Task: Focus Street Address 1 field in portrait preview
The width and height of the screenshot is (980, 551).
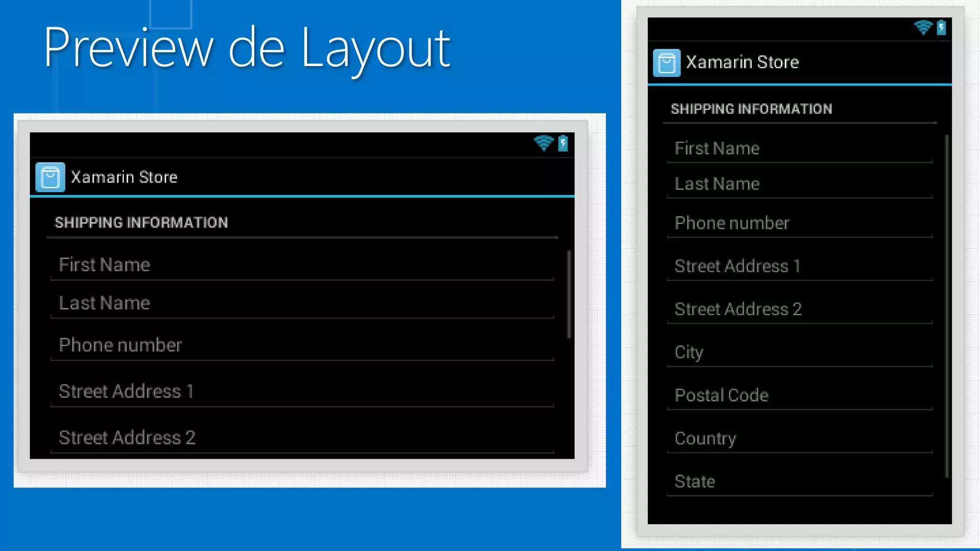Action: point(800,266)
